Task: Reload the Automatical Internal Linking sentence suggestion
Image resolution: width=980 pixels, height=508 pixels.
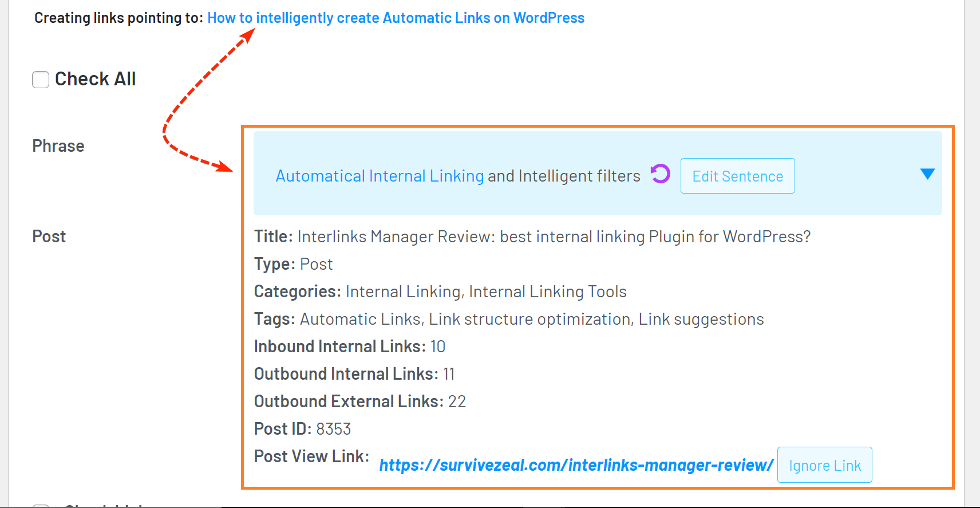Action: coord(659,174)
